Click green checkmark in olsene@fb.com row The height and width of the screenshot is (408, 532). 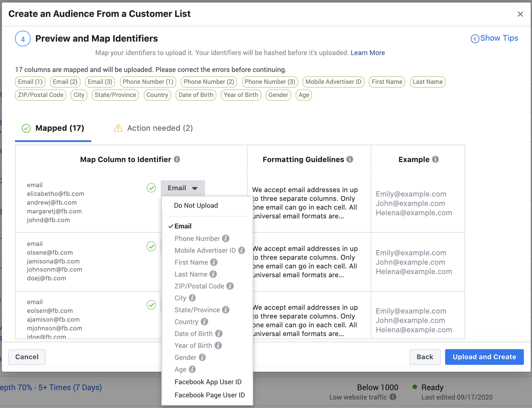coord(151,246)
